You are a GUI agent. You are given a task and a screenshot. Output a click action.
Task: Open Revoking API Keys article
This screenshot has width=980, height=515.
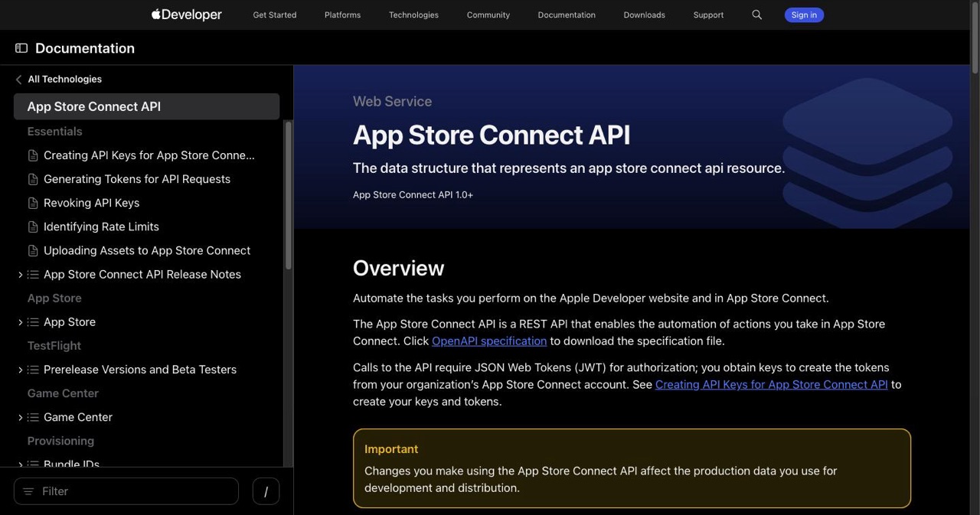click(91, 203)
